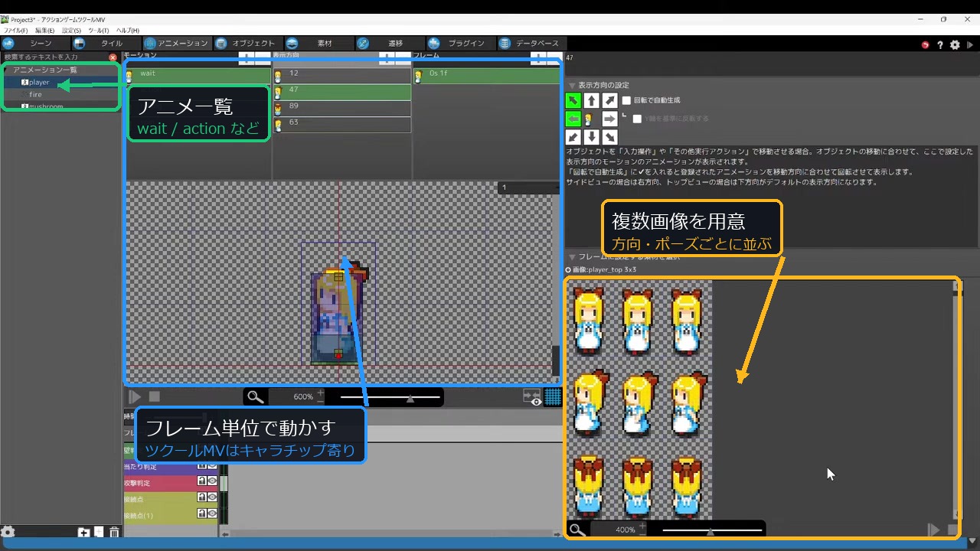Select the 0s 1f frame entry
The height and width of the screenshot is (551, 980).
coord(487,75)
